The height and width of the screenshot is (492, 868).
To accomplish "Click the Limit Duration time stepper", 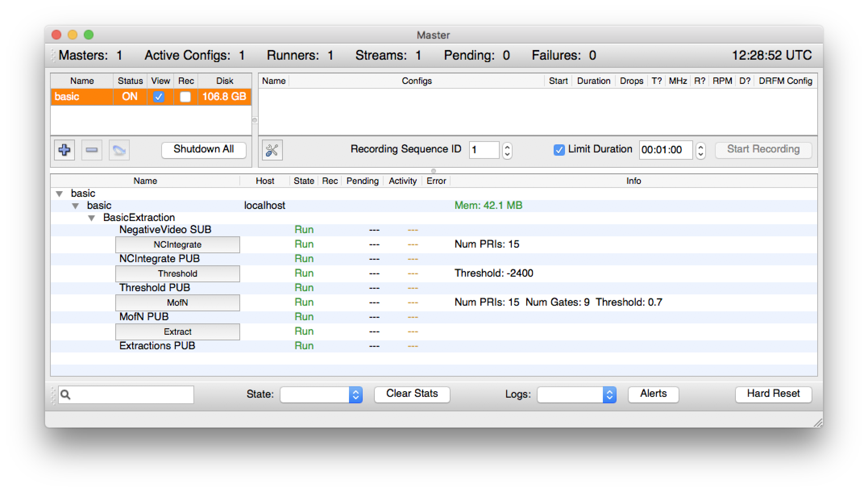I will click(x=701, y=150).
